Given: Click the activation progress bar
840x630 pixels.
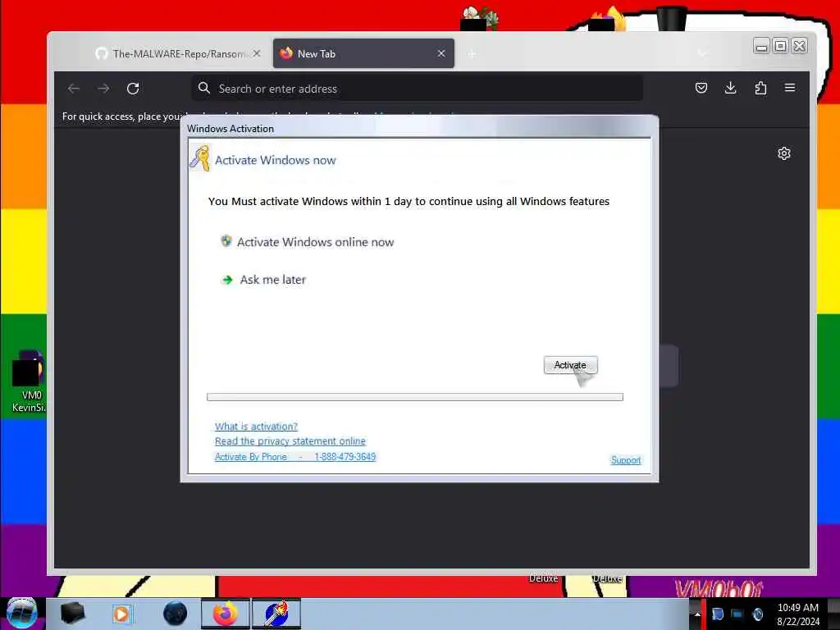Looking at the screenshot, I should [414, 397].
